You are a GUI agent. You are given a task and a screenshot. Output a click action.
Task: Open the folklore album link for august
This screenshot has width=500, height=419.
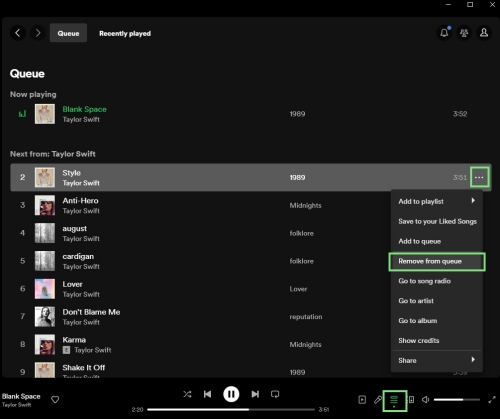click(x=301, y=233)
